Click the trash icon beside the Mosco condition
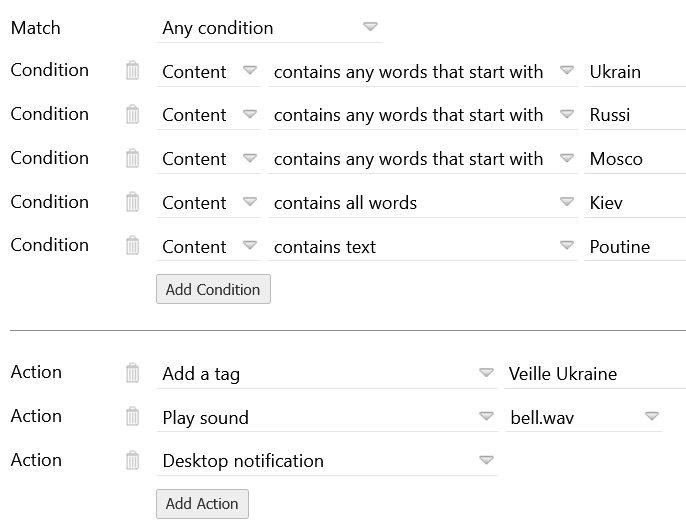The height and width of the screenshot is (527, 686). [132, 159]
